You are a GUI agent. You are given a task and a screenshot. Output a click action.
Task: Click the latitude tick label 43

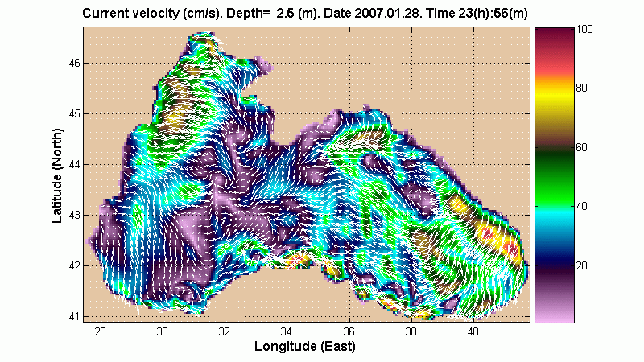tap(75, 215)
